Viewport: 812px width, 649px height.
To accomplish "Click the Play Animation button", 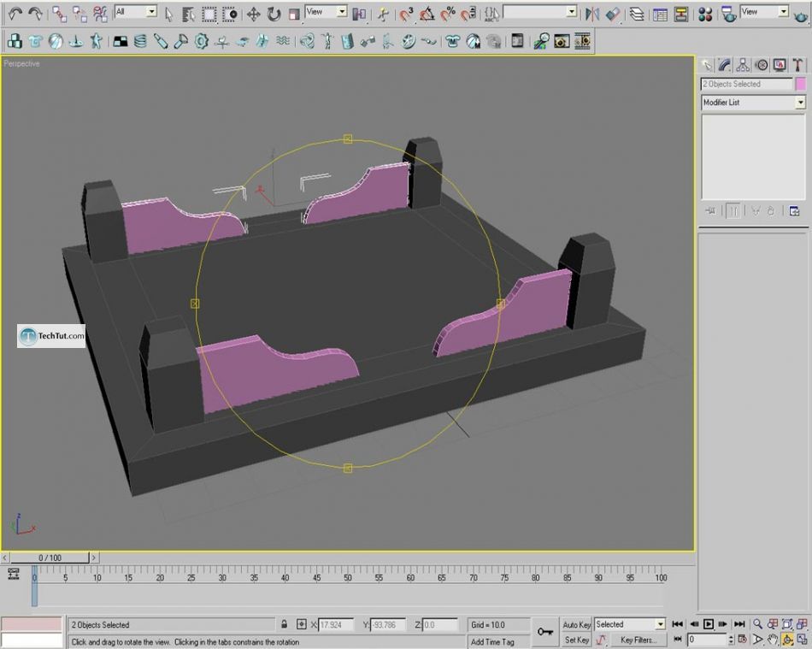I will (709, 624).
